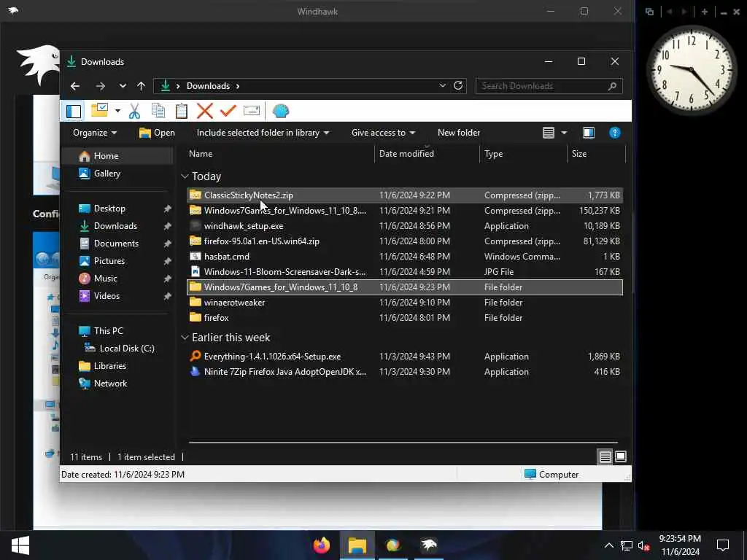Image resolution: width=747 pixels, height=560 pixels.
Task: Unpin Desktop using its pin icon
Action: [167, 209]
